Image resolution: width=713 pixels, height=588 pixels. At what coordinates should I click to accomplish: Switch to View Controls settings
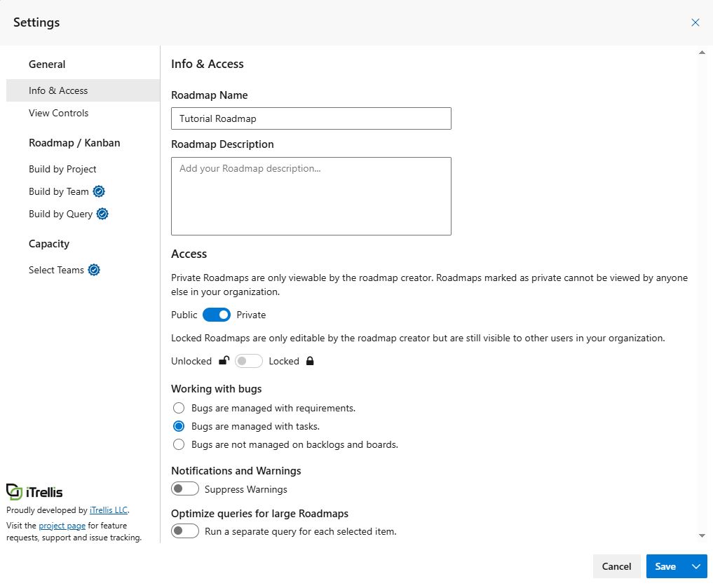58,113
